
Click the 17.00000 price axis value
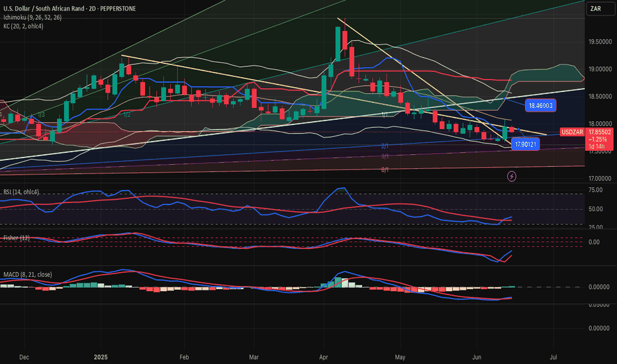coord(600,179)
